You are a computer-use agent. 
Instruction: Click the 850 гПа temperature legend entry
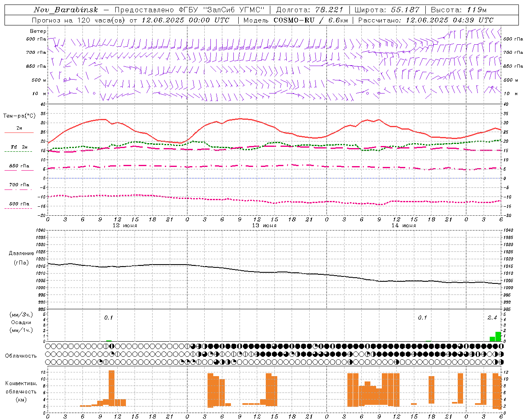pyautogui.click(x=19, y=168)
